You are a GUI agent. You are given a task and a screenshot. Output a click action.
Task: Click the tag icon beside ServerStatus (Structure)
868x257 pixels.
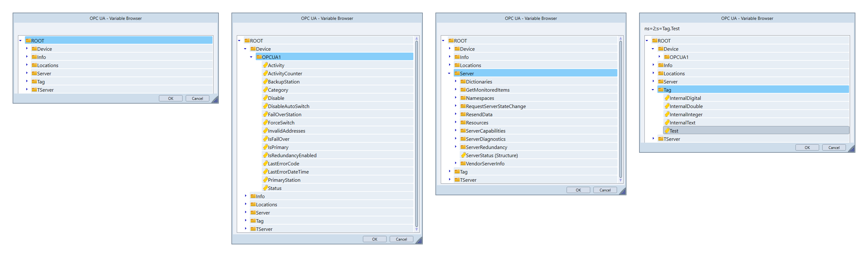pos(463,155)
